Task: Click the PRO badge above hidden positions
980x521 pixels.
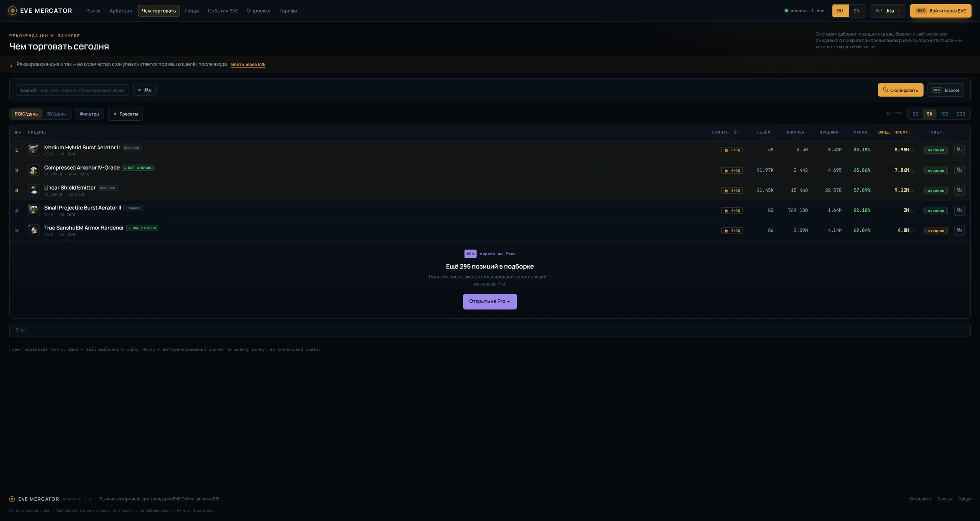Action: click(470, 254)
